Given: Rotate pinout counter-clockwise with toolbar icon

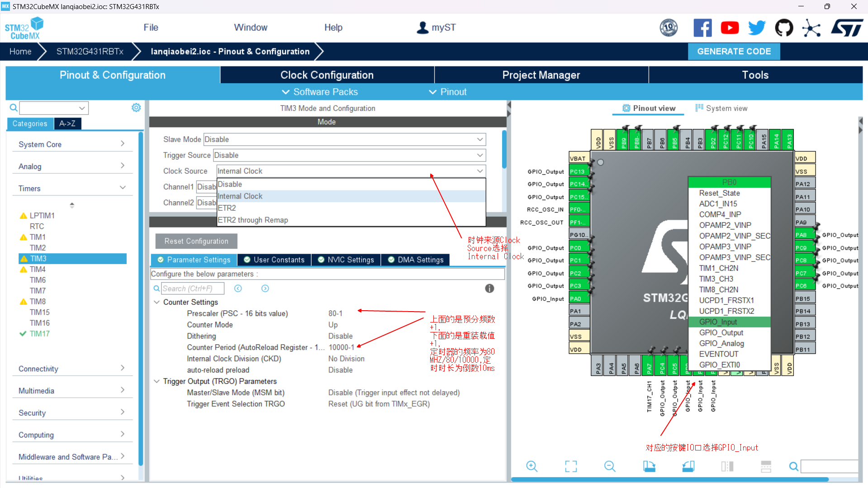Looking at the screenshot, I should tap(688, 466).
